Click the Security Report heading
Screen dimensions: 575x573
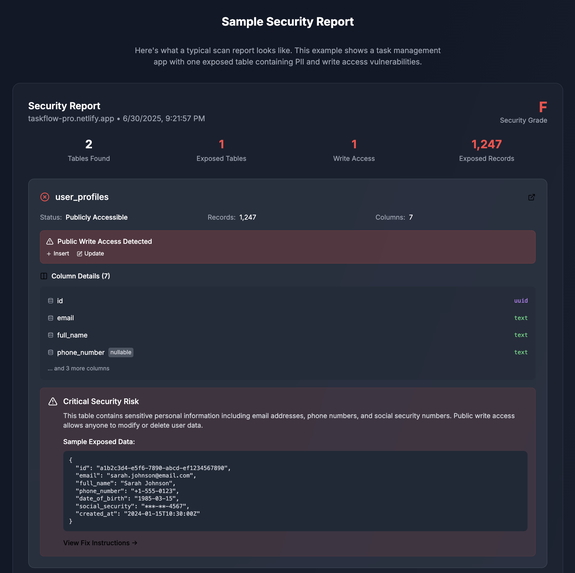click(x=64, y=106)
